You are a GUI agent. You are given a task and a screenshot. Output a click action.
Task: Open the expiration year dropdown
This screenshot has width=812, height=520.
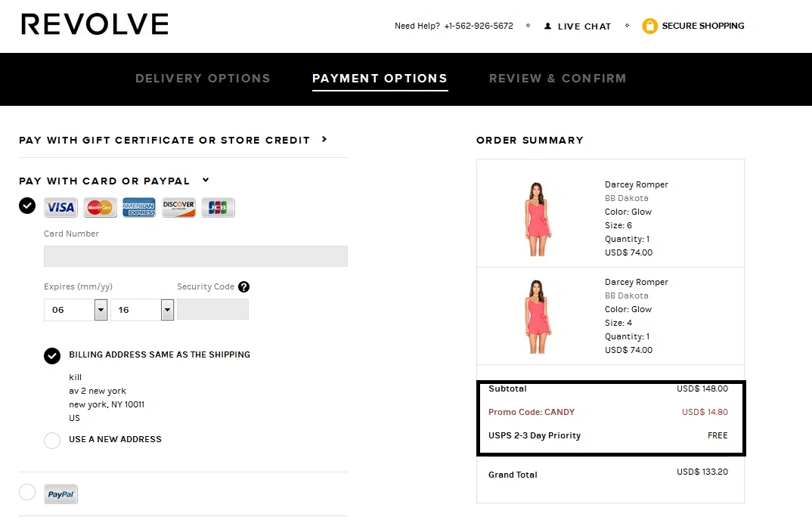pos(142,310)
